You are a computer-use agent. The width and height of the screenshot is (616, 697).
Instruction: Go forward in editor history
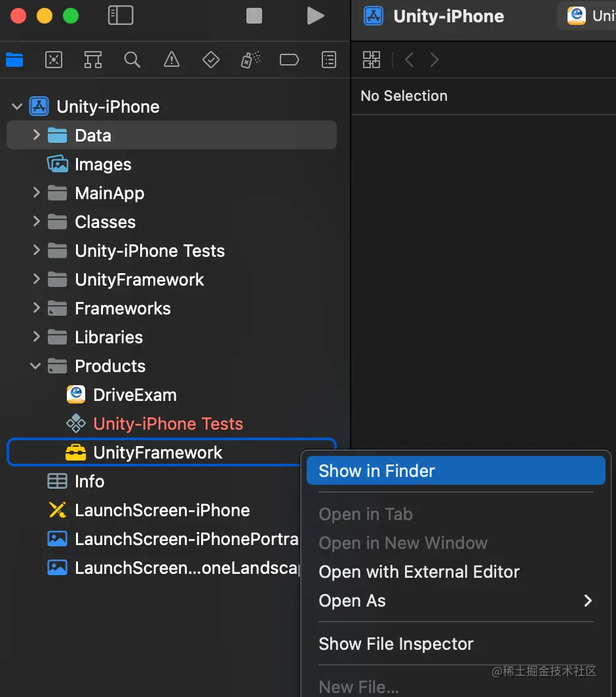tap(434, 60)
